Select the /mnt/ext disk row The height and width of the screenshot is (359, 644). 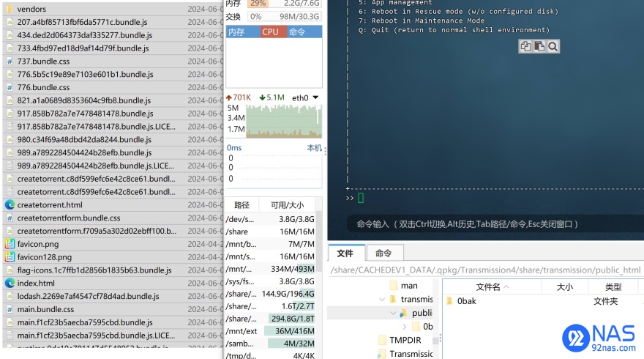[270, 331]
